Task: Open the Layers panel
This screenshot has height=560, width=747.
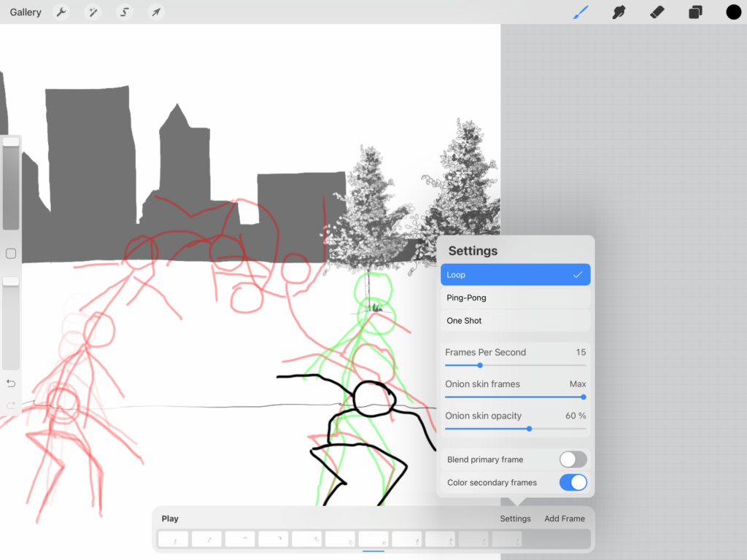Action: click(694, 12)
